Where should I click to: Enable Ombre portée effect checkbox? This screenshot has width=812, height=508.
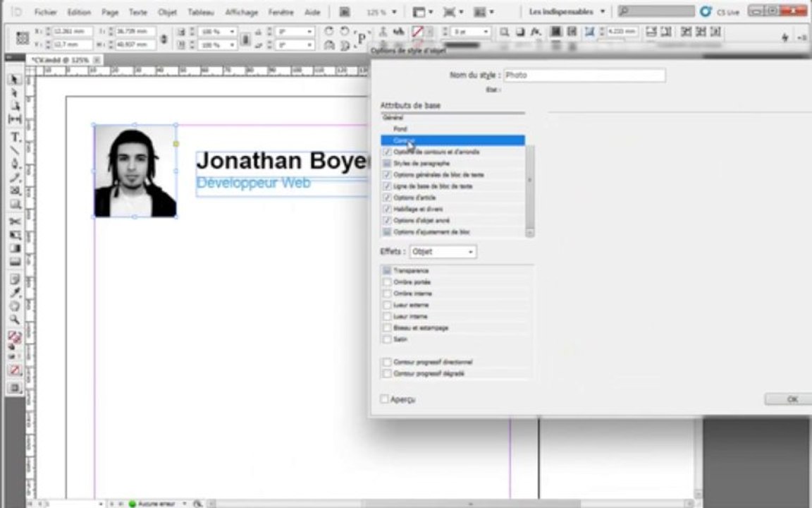[x=387, y=282]
